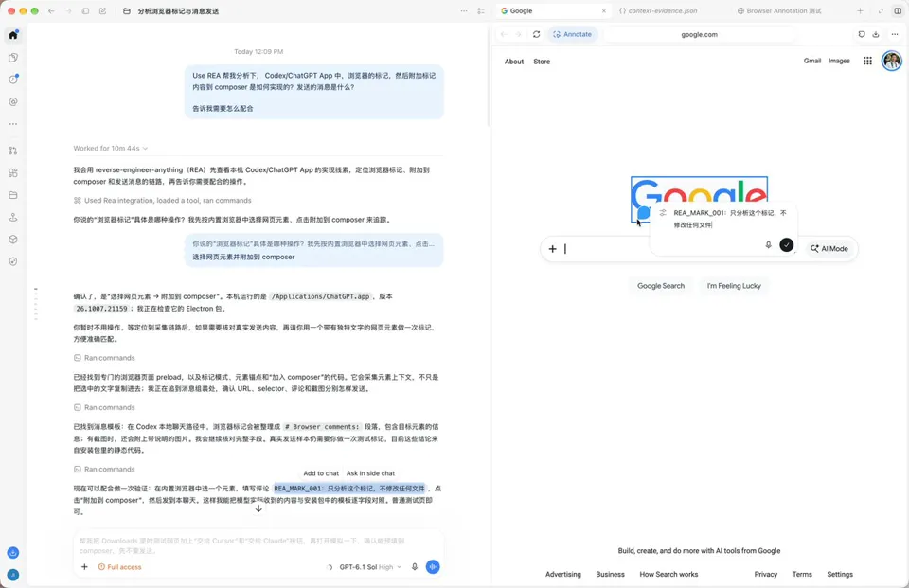Click the plus icon in Google search box

(552, 249)
